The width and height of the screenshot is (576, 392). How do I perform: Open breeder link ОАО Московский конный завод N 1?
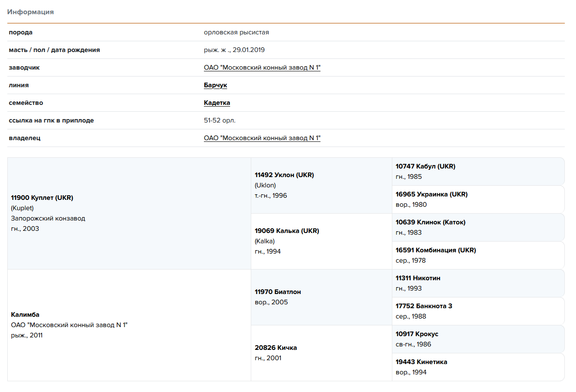(262, 67)
